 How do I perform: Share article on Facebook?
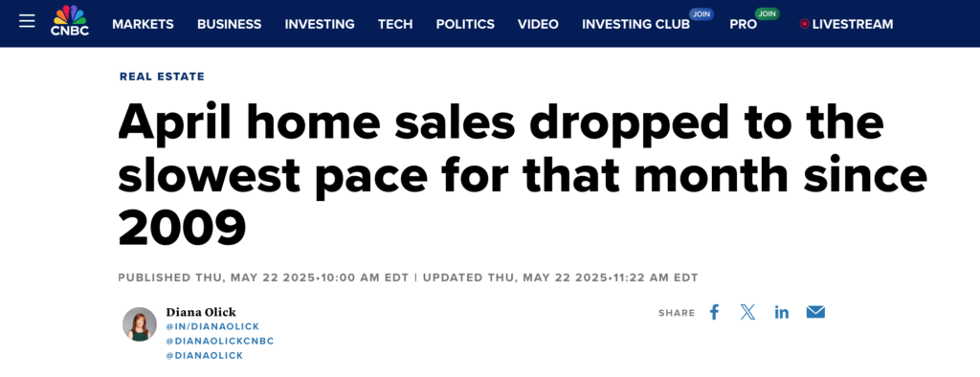tap(714, 312)
